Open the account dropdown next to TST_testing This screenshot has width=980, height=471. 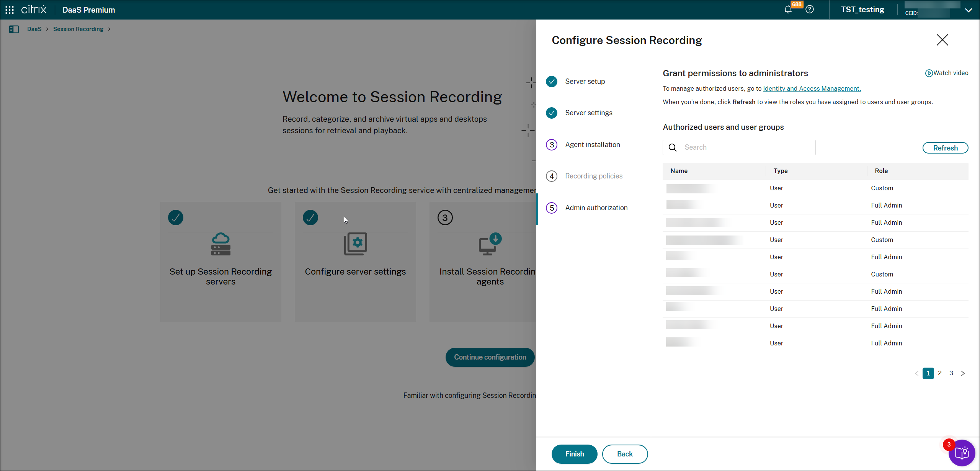tap(969, 10)
